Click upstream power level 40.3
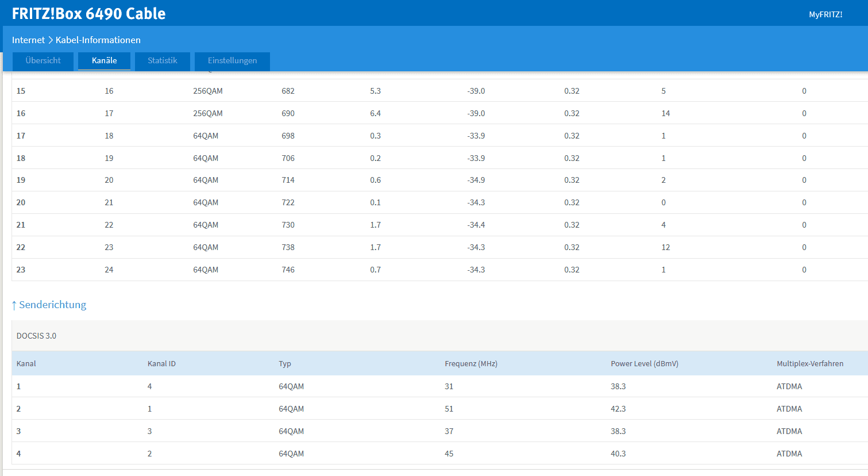The image size is (868, 476). (x=618, y=454)
